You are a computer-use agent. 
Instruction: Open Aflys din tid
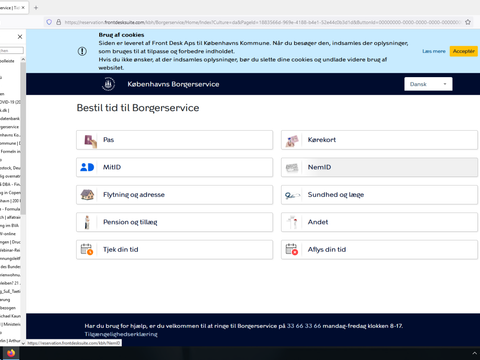click(x=379, y=249)
